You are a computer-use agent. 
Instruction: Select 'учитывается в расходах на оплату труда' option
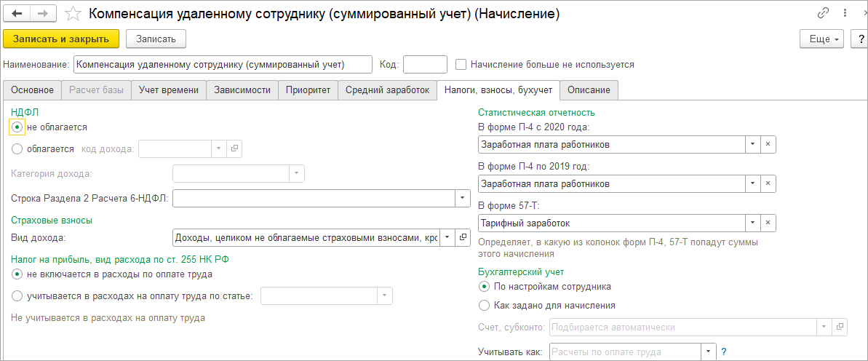(17, 295)
